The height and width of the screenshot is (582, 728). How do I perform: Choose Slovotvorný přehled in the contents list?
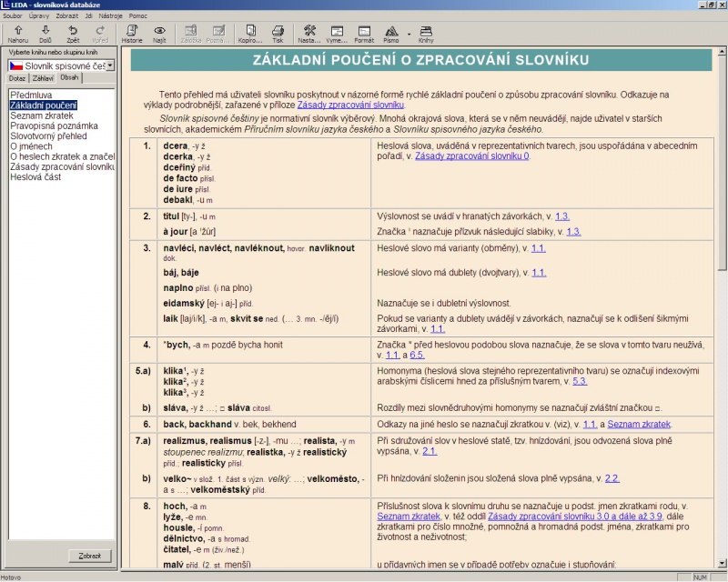48,136
